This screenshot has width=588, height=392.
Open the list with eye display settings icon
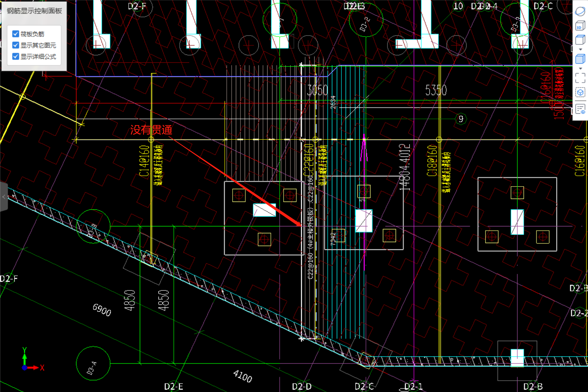coord(580,109)
